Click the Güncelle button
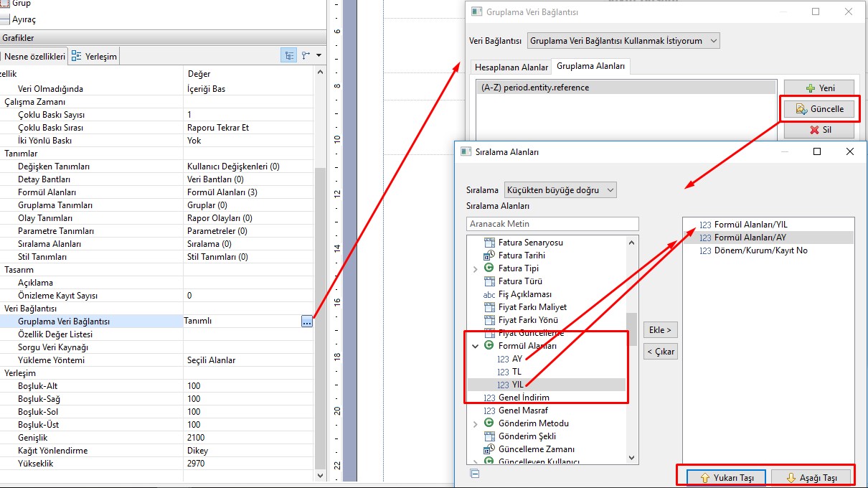The width and height of the screenshot is (868, 488). [819, 109]
